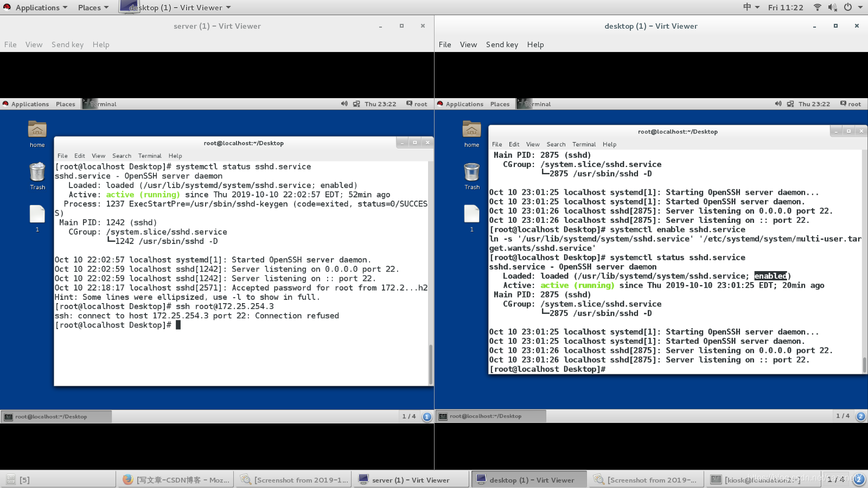Select Trash icon on server guest desktop
This screenshot has width=868, height=488.
coord(37,176)
